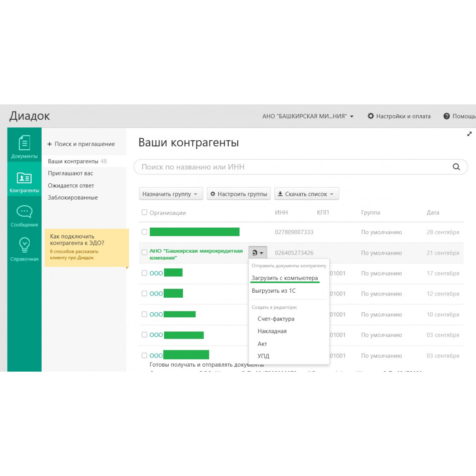Click date 28 сентября
476x476 pixels.
(x=443, y=232)
